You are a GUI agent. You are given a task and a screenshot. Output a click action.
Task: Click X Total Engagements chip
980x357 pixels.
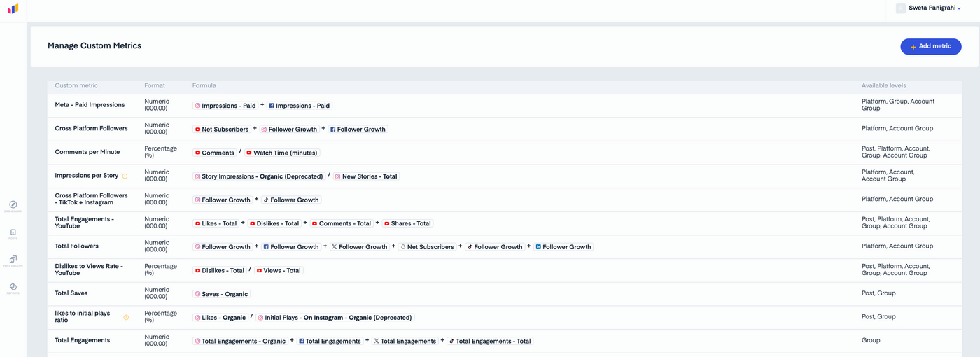[405, 342]
